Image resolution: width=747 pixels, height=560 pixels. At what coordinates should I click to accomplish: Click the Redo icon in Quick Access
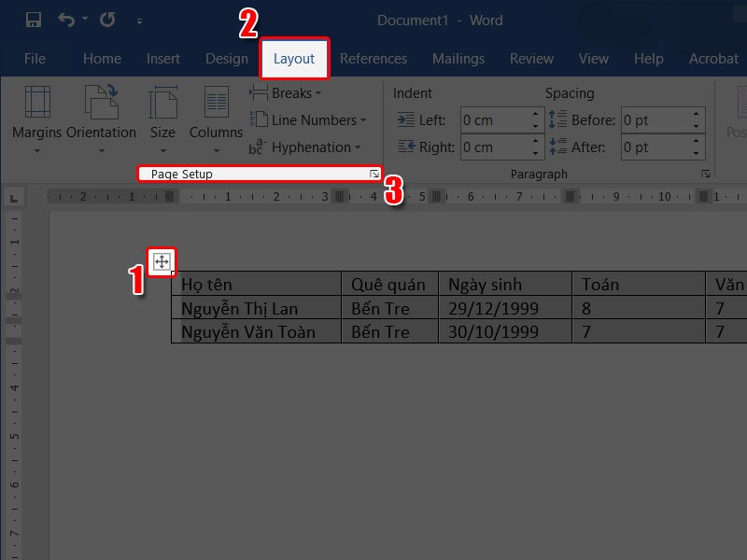click(106, 20)
